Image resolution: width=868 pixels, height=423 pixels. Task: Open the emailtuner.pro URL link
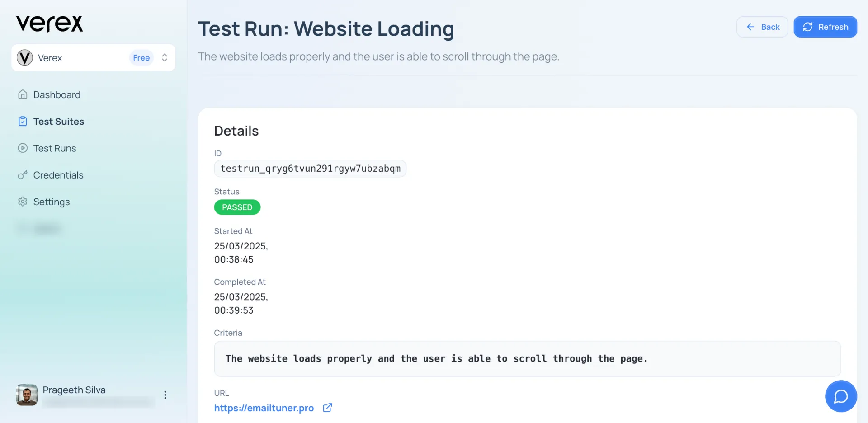pyautogui.click(x=264, y=408)
